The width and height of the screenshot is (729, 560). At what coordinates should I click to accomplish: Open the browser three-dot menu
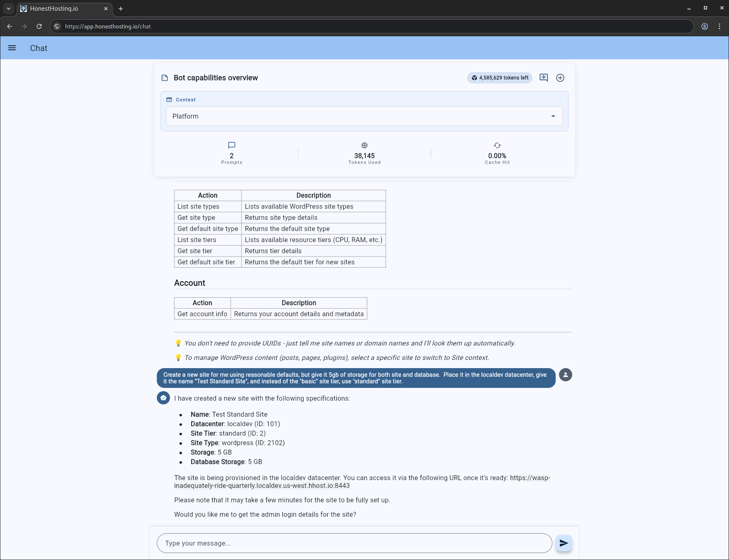point(720,26)
